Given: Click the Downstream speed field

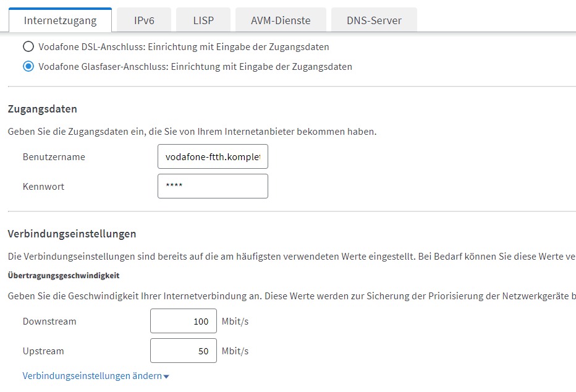Looking at the screenshot, I should [x=184, y=322].
